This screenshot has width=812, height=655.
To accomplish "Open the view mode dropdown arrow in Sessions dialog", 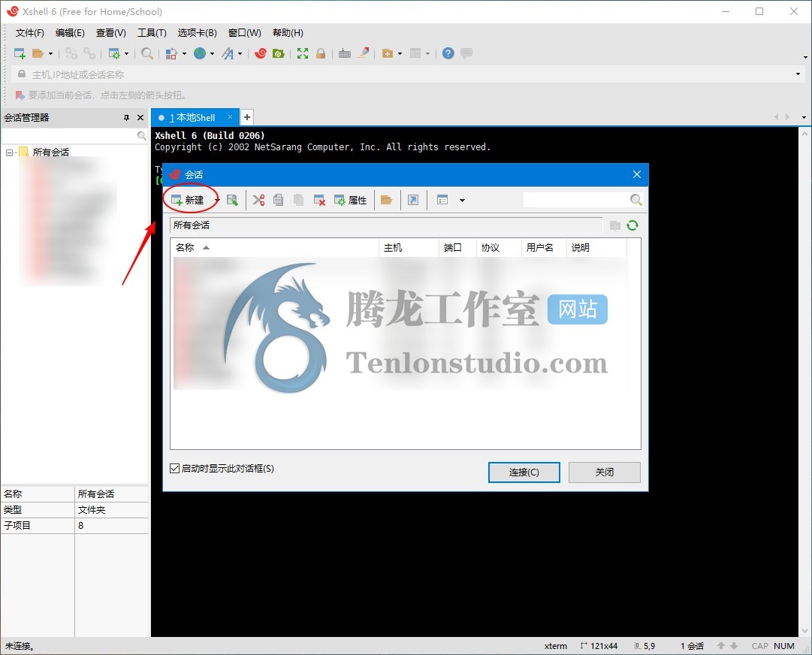I will point(462,201).
